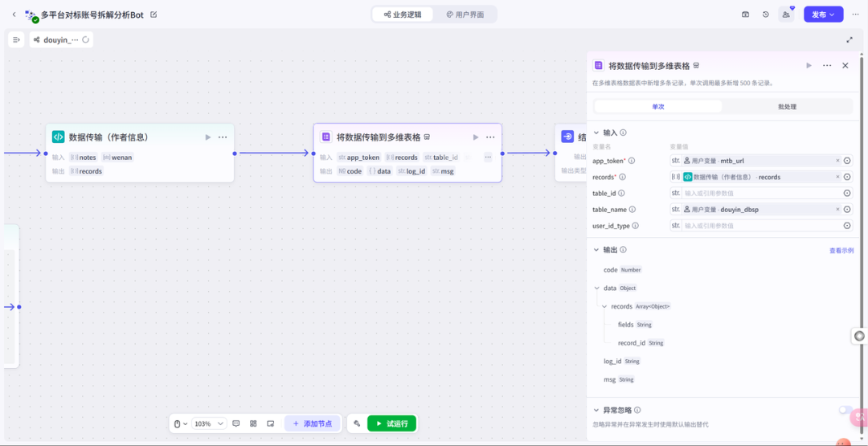Open the mouse interaction mode dropdown
The width and height of the screenshot is (868, 446).
(181, 423)
